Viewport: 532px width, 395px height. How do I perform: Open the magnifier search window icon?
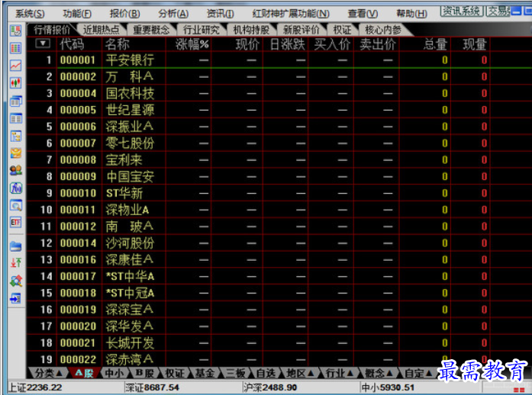click(x=15, y=205)
